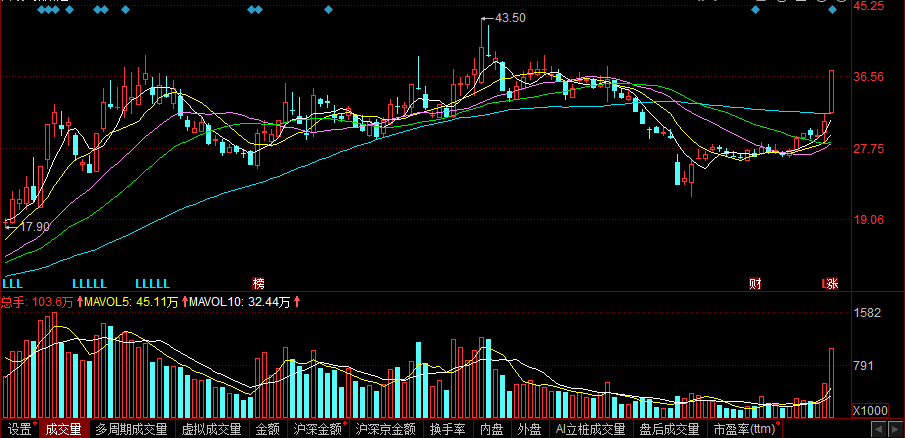905x438 pixels.
Task: Open the 市盈率(ttm) tab
Action: pos(744,429)
